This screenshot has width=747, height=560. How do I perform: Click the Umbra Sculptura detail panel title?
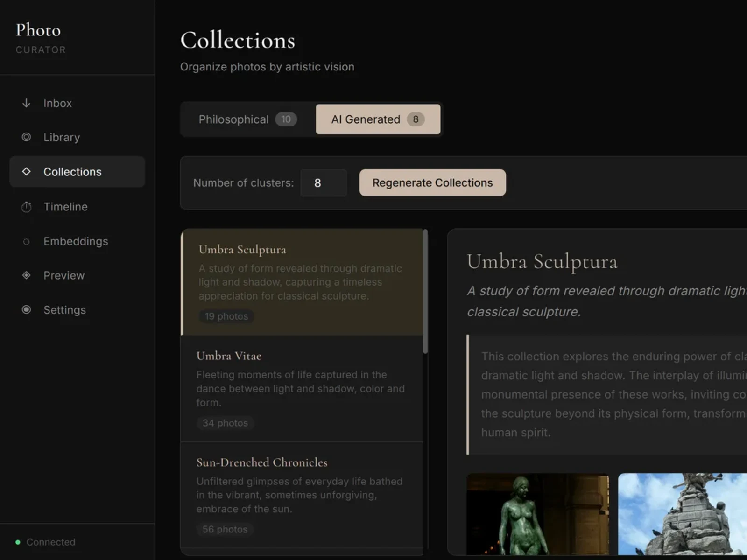point(542,261)
